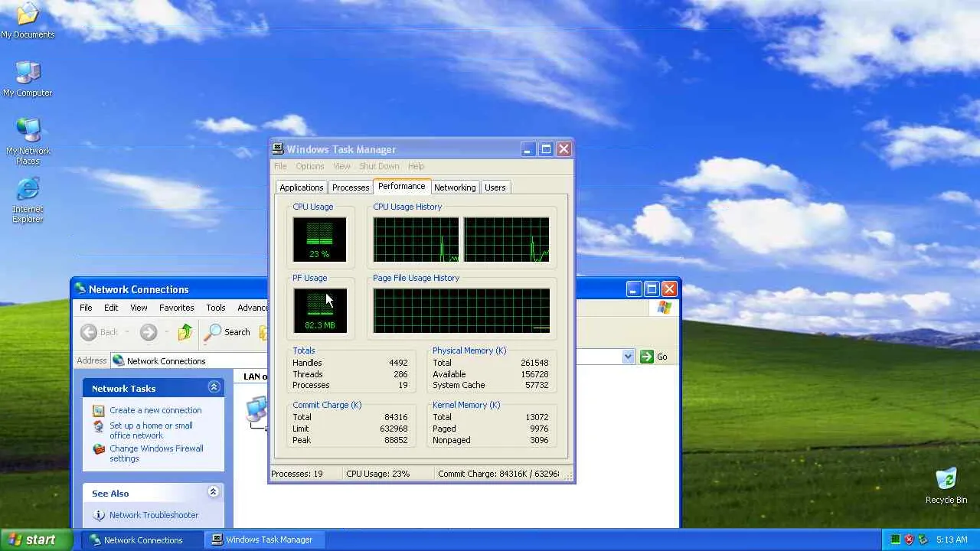This screenshot has height=551, width=980.
Task: Open the Options menu in Task Manager
Action: 310,166
